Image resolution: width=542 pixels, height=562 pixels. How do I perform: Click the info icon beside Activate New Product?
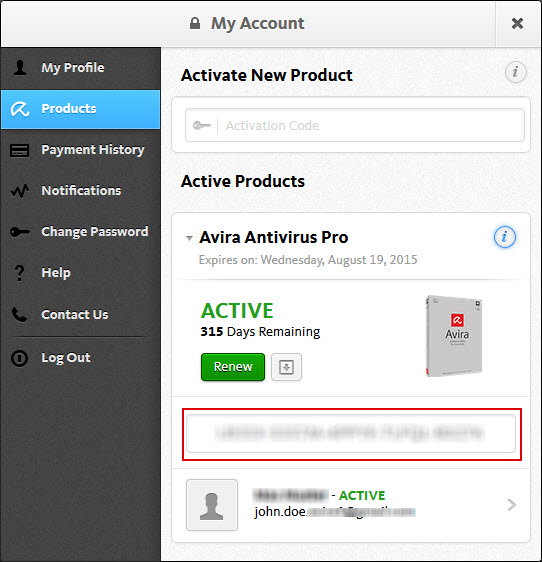tap(515, 72)
